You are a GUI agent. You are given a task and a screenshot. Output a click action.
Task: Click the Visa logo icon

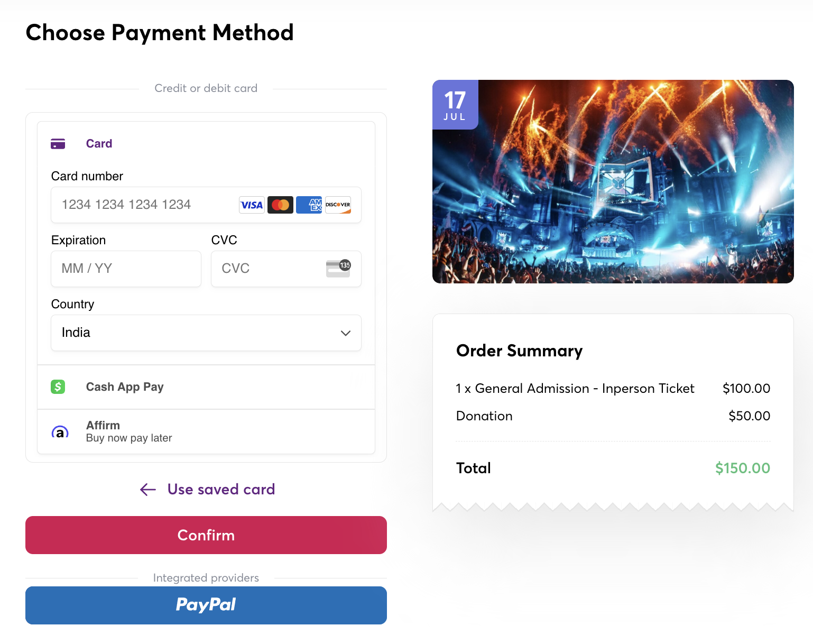pos(252,205)
